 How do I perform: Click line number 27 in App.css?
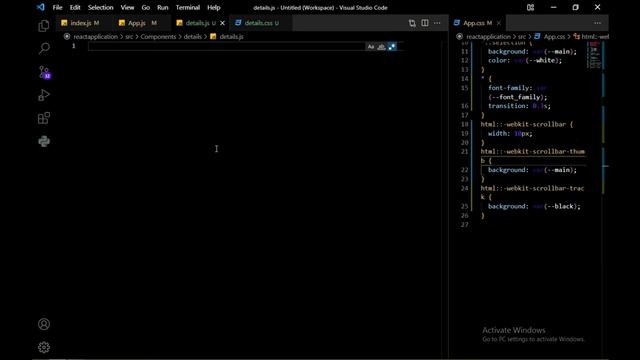click(x=464, y=225)
